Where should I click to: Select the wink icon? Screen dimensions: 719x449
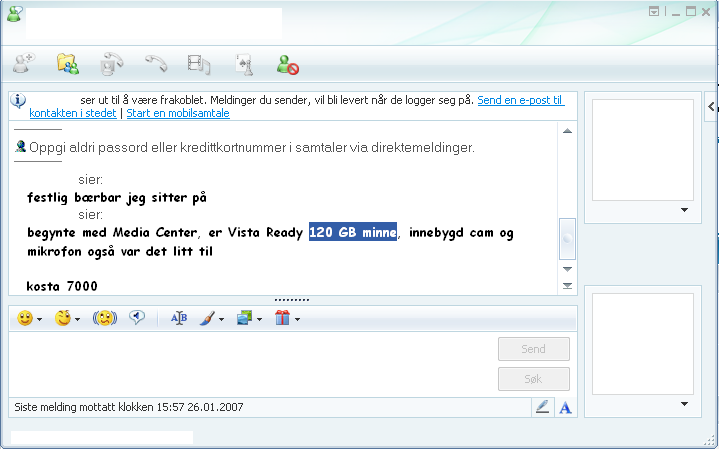[63, 318]
